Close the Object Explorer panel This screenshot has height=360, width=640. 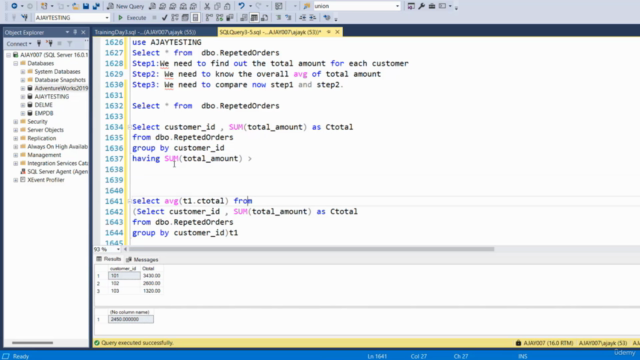[x=83, y=32]
